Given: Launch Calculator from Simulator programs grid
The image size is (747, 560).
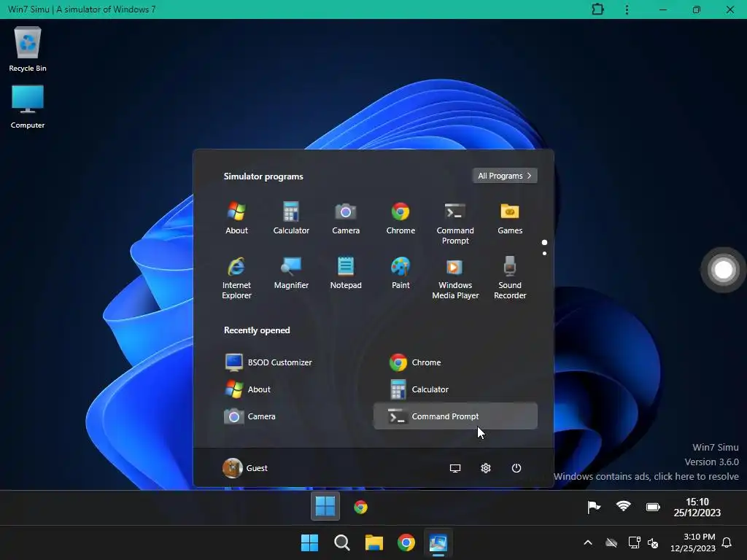Looking at the screenshot, I should pos(291,218).
